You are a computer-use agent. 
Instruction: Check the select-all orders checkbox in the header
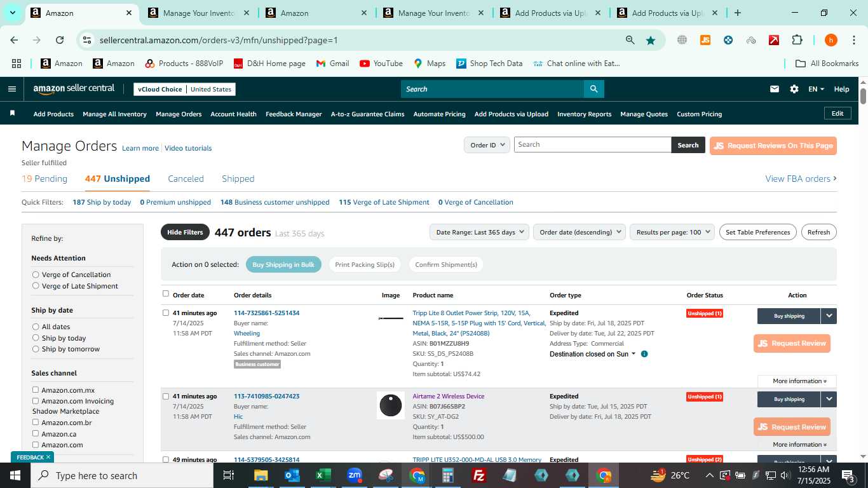166,294
